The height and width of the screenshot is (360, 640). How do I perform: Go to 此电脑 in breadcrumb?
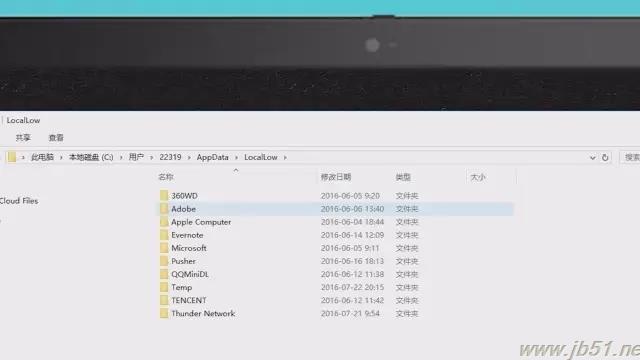coord(42,157)
